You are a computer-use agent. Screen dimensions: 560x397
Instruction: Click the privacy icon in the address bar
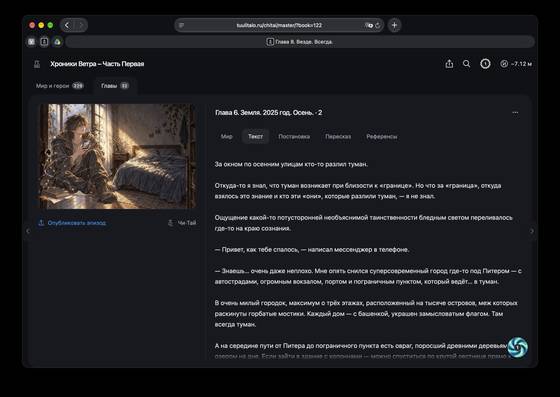[x=369, y=25]
